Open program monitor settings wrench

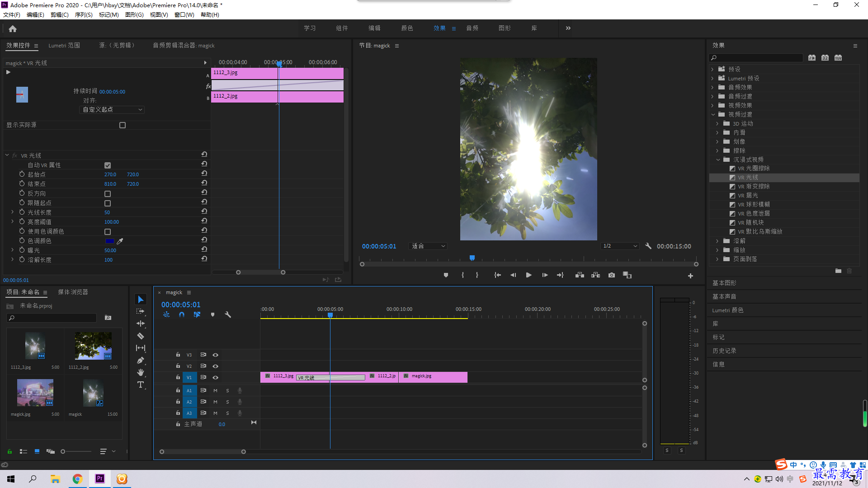648,246
